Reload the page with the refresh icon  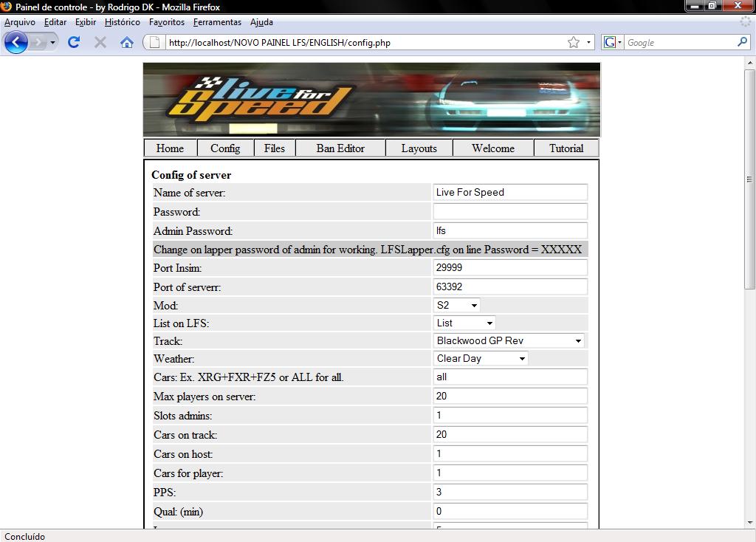coord(74,42)
